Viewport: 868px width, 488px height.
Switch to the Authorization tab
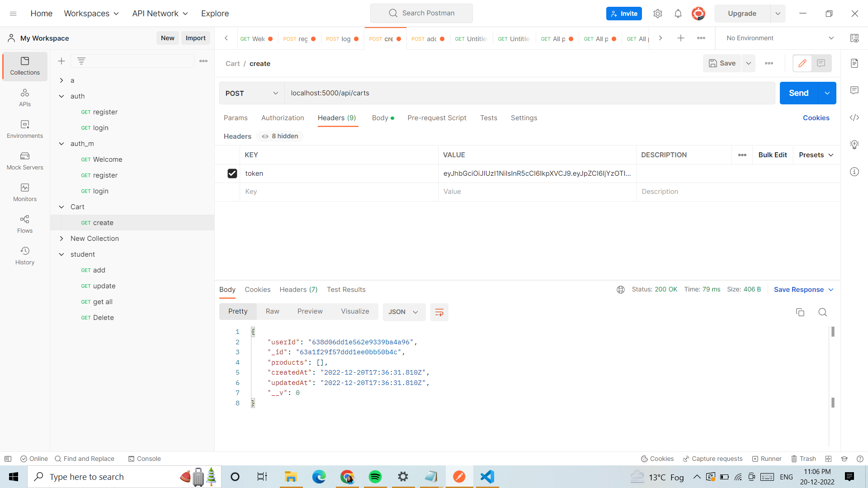283,118
